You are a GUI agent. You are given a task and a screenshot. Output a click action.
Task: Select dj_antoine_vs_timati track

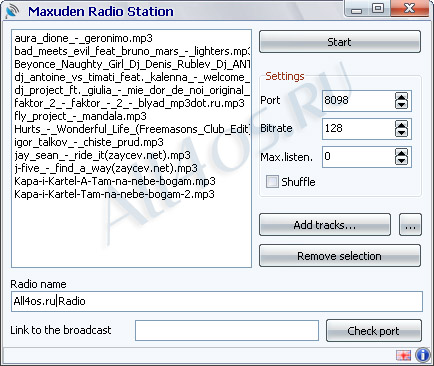[x=132, y=77]
